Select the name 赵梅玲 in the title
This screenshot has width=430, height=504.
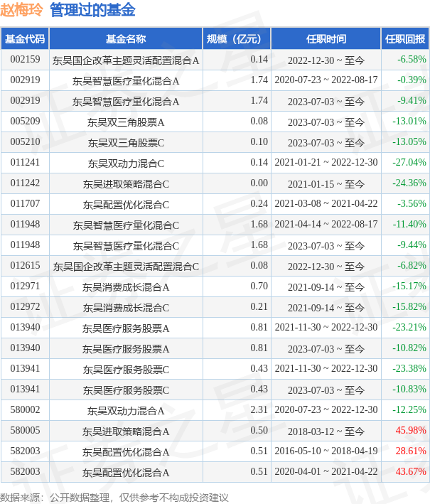click(21, 9)
